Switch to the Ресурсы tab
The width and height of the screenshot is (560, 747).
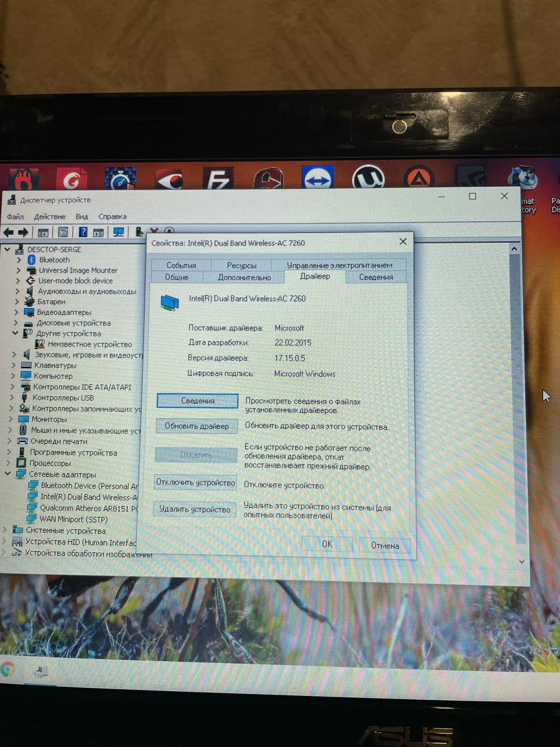(x=242, y=265)
